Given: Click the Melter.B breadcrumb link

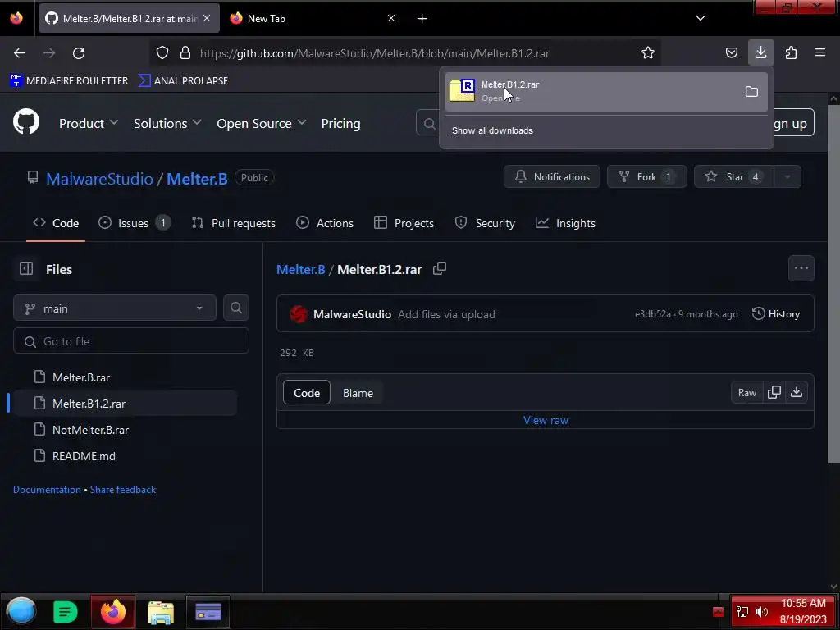Looking at the screenshot, I should [300, 269].
